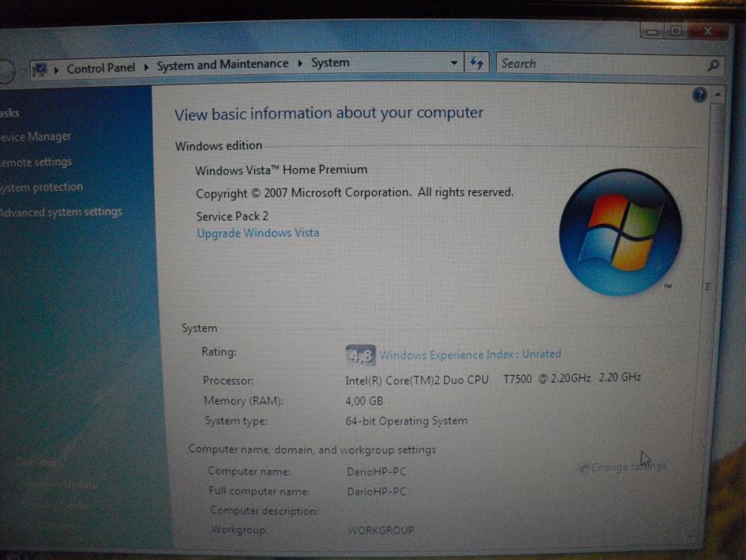
Task: Click the computer icon in address bar
Action: click(x=40, y=70)
